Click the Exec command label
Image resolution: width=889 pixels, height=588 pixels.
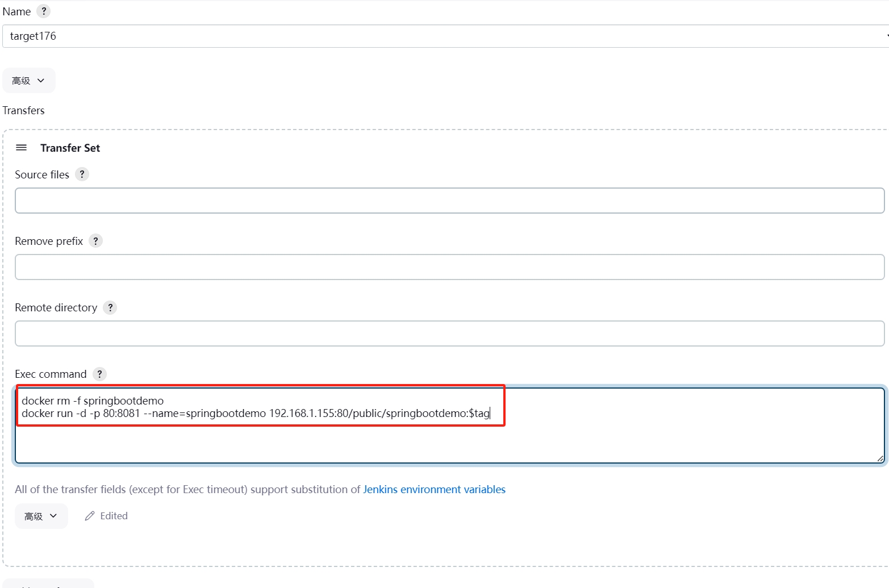point(51,374)
